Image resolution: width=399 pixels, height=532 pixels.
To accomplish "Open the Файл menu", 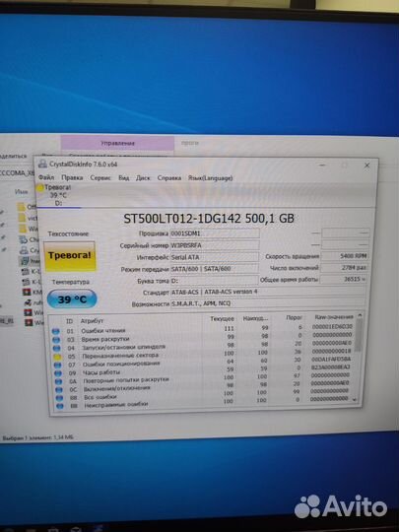I will click(46, 177).
